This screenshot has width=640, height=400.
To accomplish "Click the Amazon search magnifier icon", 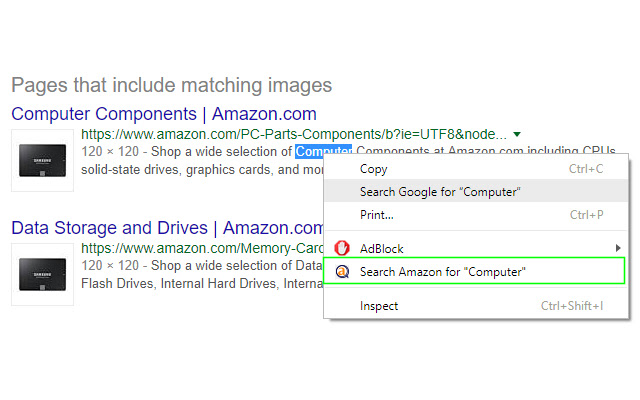I will (342, 271).
